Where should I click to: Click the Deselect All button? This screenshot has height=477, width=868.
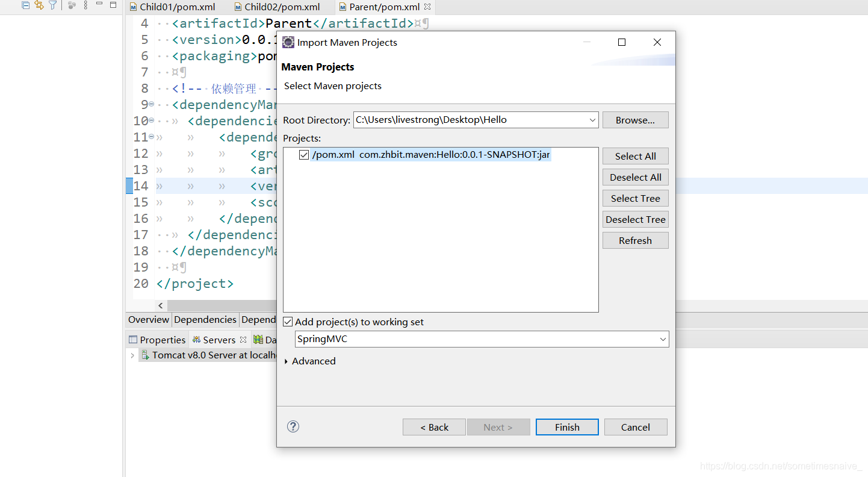point(636,177)
